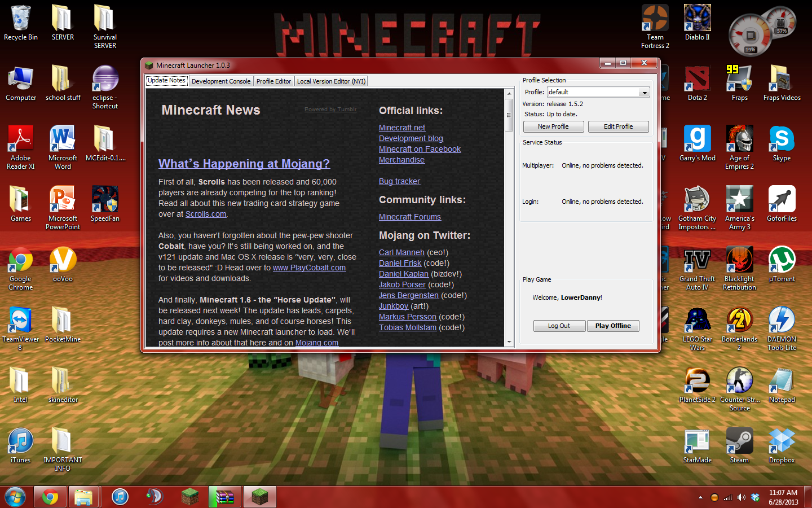Open Adobe Reader XI desktop icon

click(x=21, y=147)
